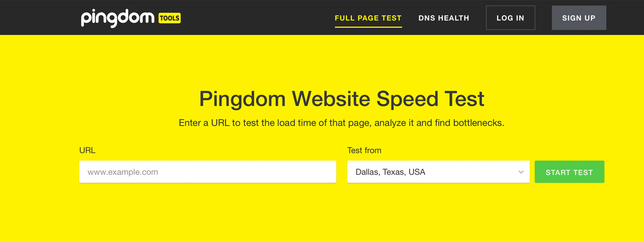Click the word 'Speed' in the main heading
Viewport: 644px width, 242px height.
coord(407,99)
